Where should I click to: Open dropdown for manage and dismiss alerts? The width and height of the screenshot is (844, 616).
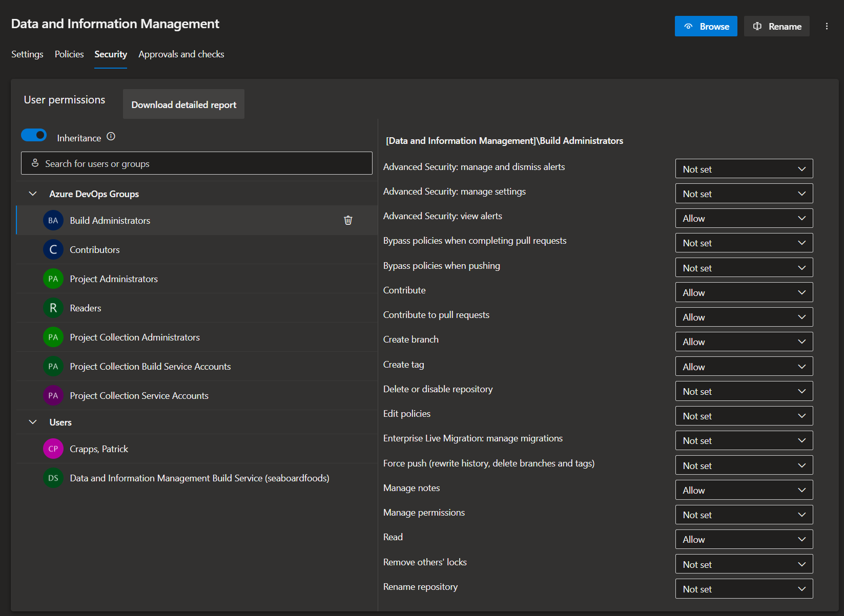click(744, 169)
